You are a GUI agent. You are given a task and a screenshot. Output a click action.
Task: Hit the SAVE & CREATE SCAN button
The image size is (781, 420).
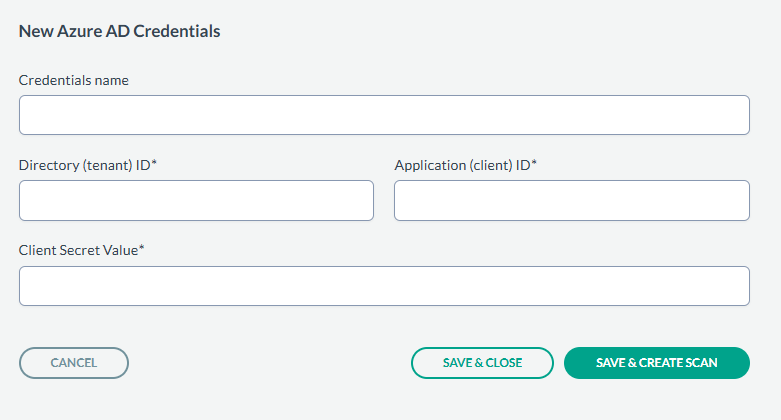tap(656, 363)
